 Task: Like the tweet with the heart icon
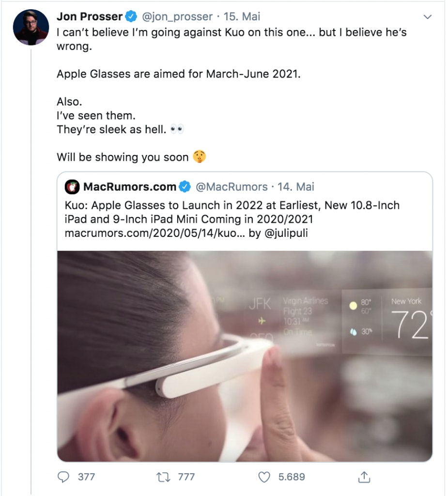tap(264, 477)
